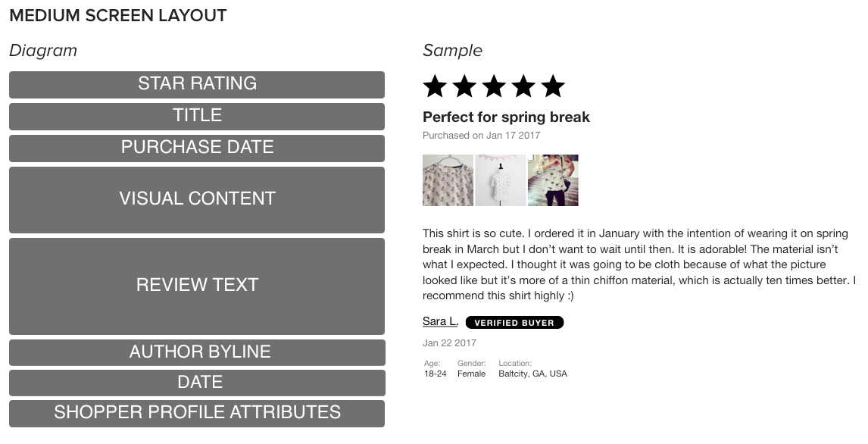Screen dimensions: 868x444
Task: Click the first star in the rating
Action: pyautogui.click(x=435, y=86)
